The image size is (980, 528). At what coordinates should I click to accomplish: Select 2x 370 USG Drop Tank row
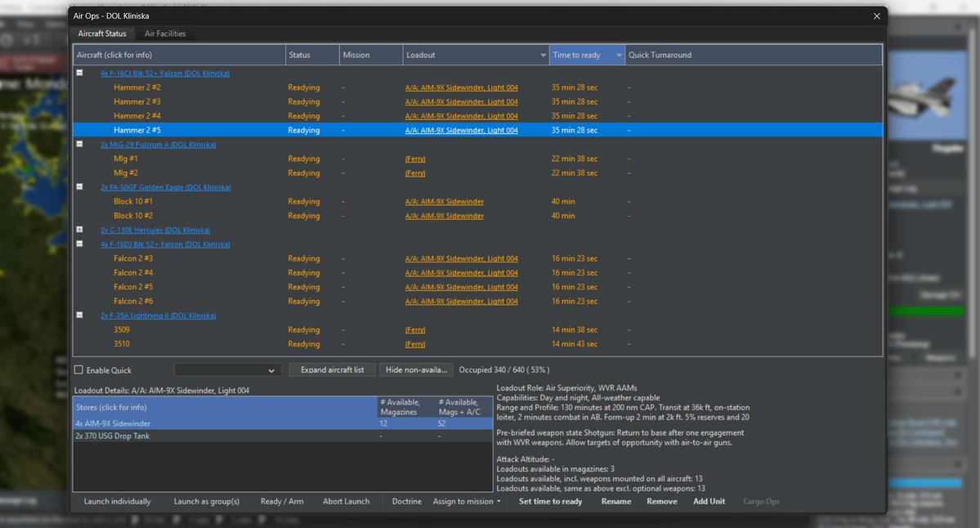tap(283, 436)
